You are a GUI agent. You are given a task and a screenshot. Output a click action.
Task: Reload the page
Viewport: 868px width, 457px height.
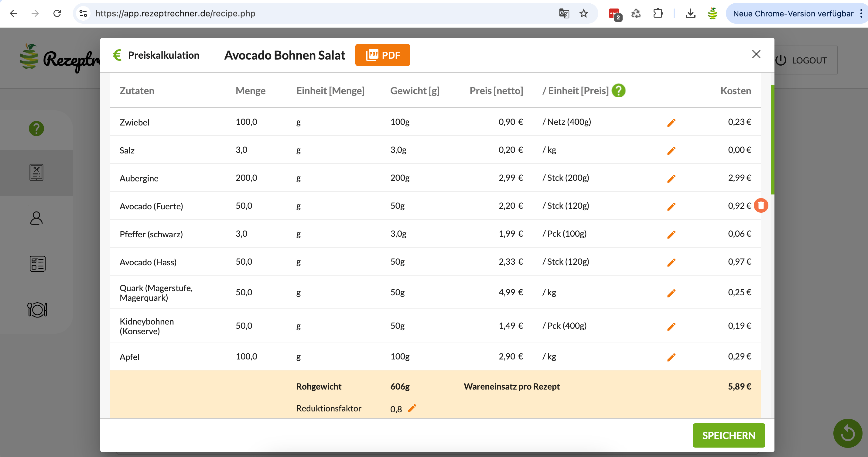click(x=57, y=13)
